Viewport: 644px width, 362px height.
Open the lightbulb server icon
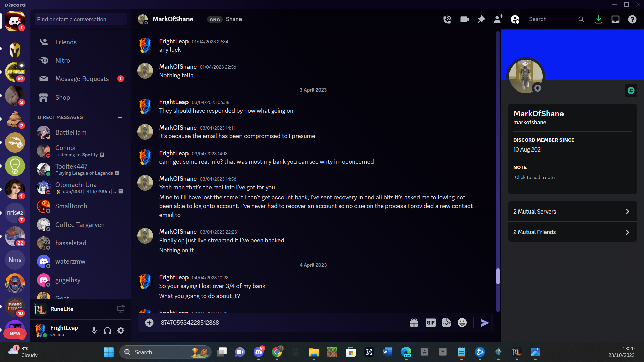tap(15, 166)
